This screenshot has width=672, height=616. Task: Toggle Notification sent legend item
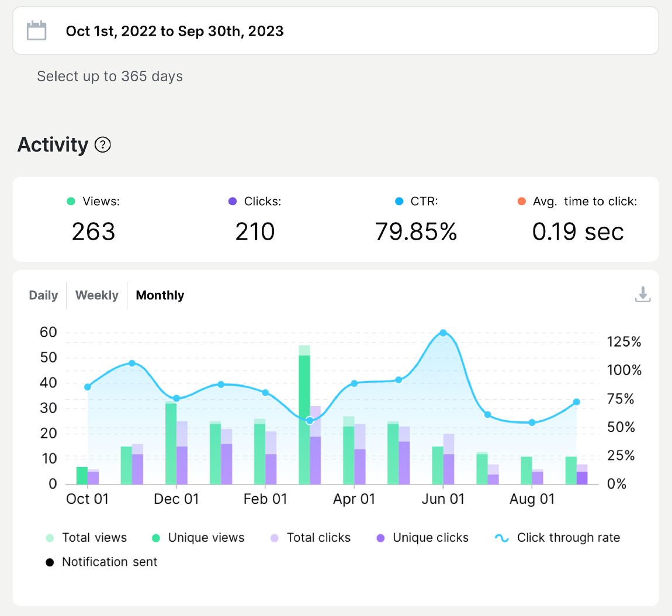pos(101,562)
